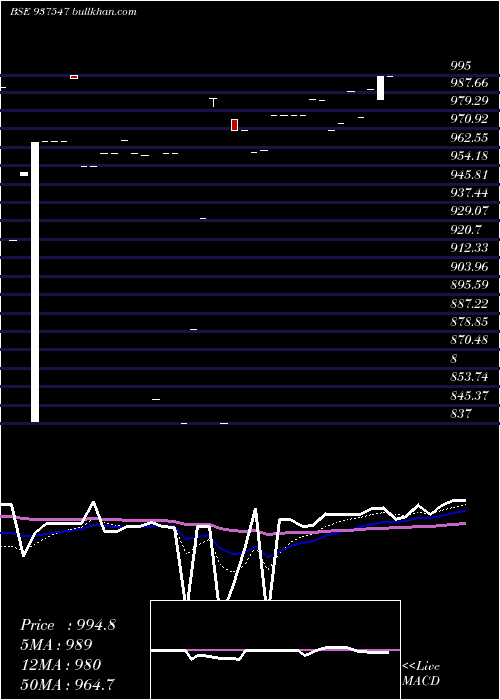Click the tall white candlestick spanning the chart
Viewport: 500px width, 700px height.
click(35, 282)
